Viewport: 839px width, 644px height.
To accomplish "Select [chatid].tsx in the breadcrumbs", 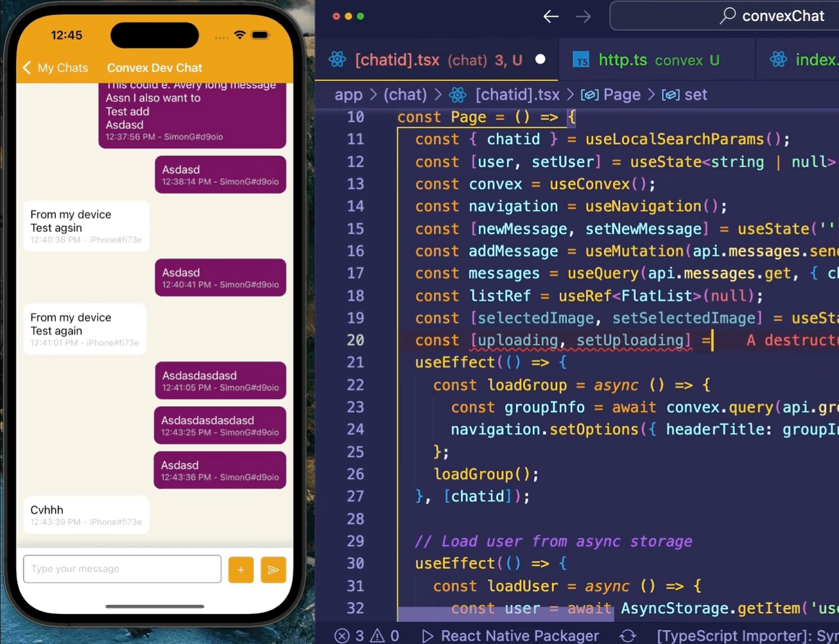I will (517, 94).
